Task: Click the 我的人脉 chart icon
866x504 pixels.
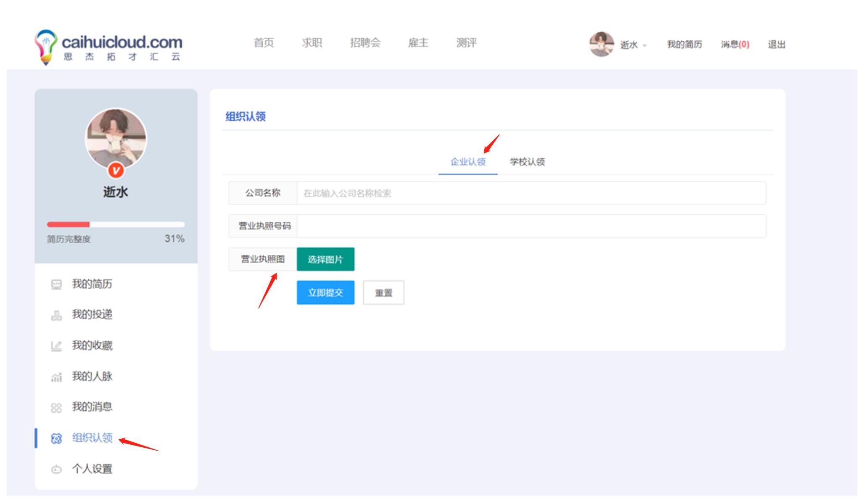Action: [x=56, y=377]
